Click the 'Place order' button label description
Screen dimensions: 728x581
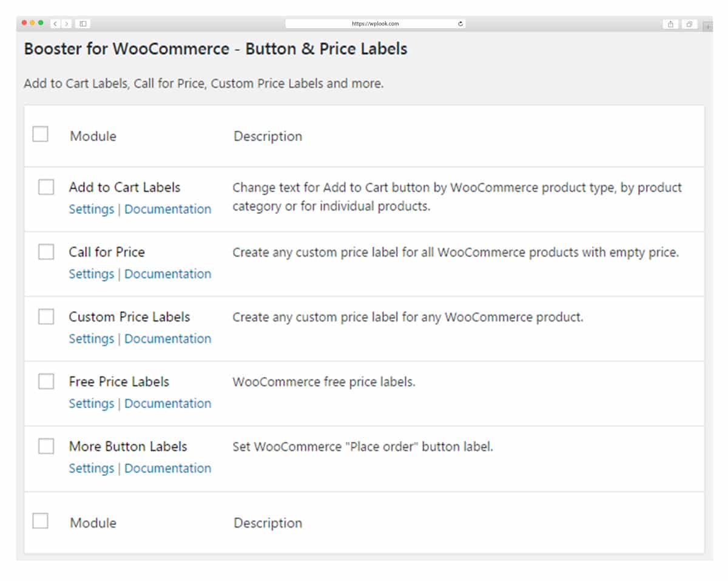point(363,447)
